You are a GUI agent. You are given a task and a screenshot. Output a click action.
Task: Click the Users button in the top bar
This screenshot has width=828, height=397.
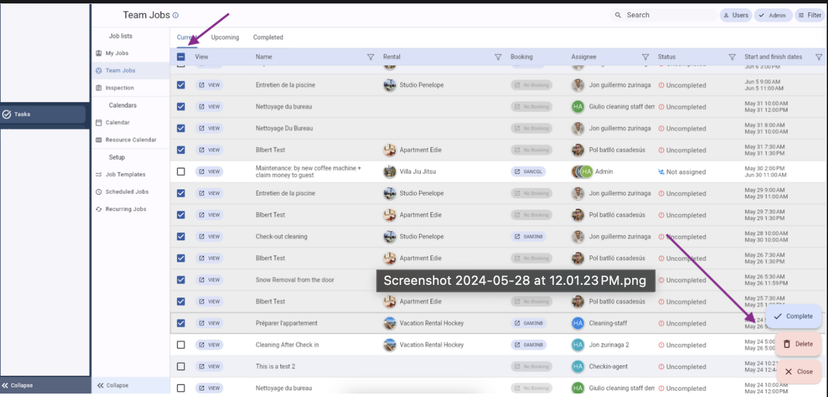click(x=736, y=15)
